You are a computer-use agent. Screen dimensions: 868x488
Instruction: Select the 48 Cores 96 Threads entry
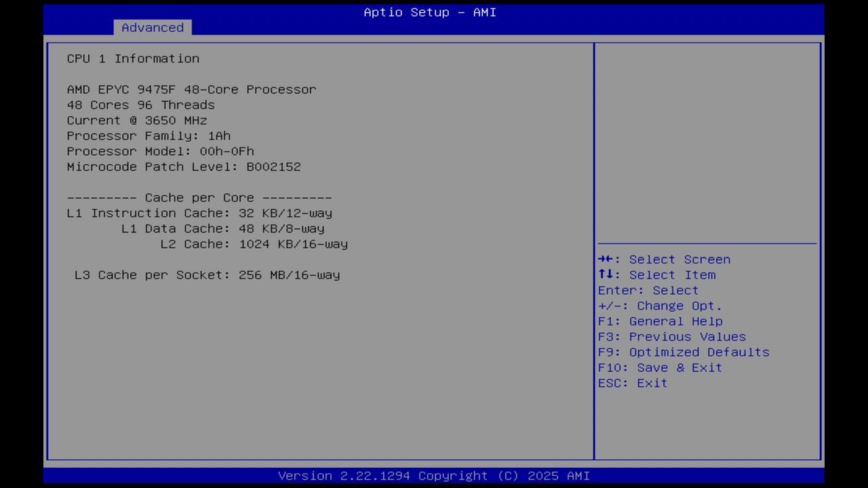tap(140, 104)
